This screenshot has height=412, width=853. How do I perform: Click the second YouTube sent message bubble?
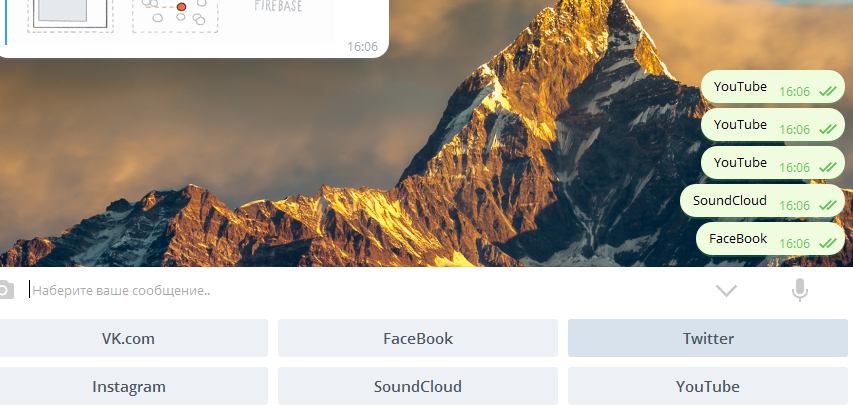point(772,125)
